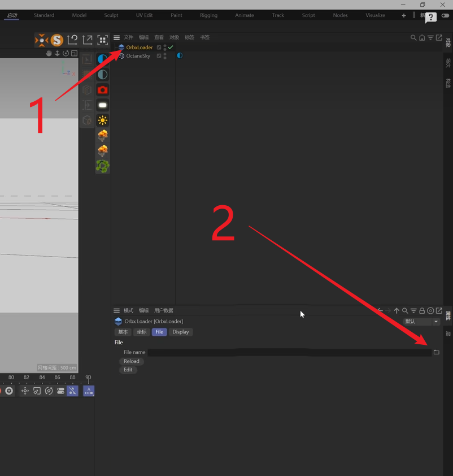Click the viewport pan hand icon
The width and height of the screenshot is (453, 476).
[x=49, y=53]
